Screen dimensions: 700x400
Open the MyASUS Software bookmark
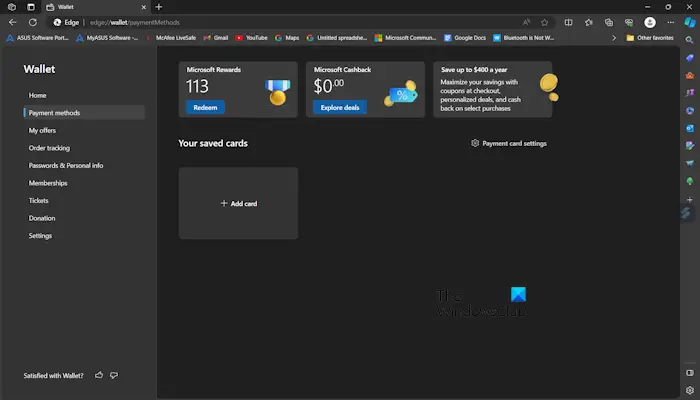tap(107, 38)
